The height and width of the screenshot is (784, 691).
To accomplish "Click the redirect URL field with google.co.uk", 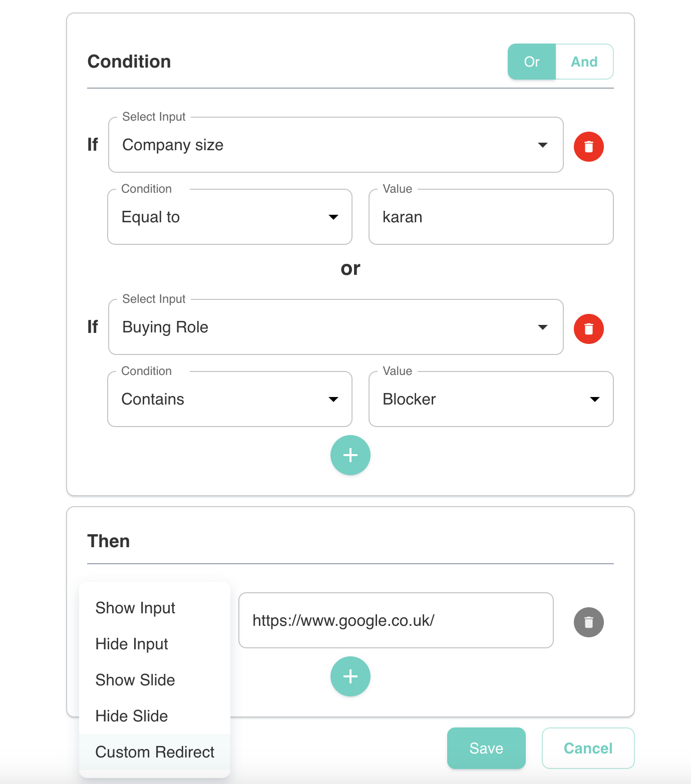I will pos(396,620).
